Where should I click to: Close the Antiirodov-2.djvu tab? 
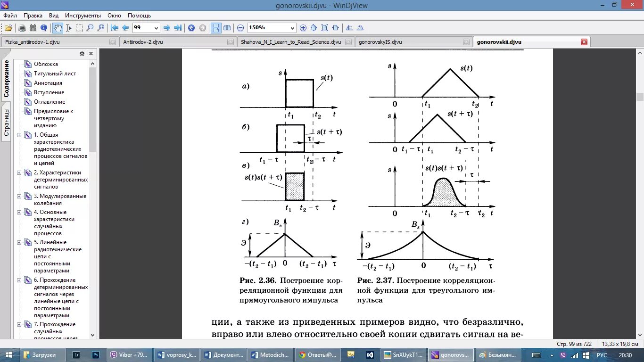point(230,42)
